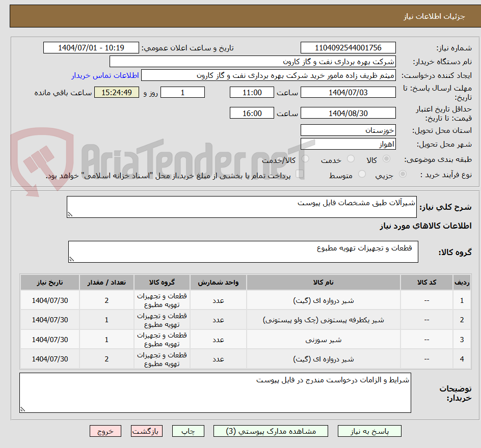Click the چاپ button

188,431
